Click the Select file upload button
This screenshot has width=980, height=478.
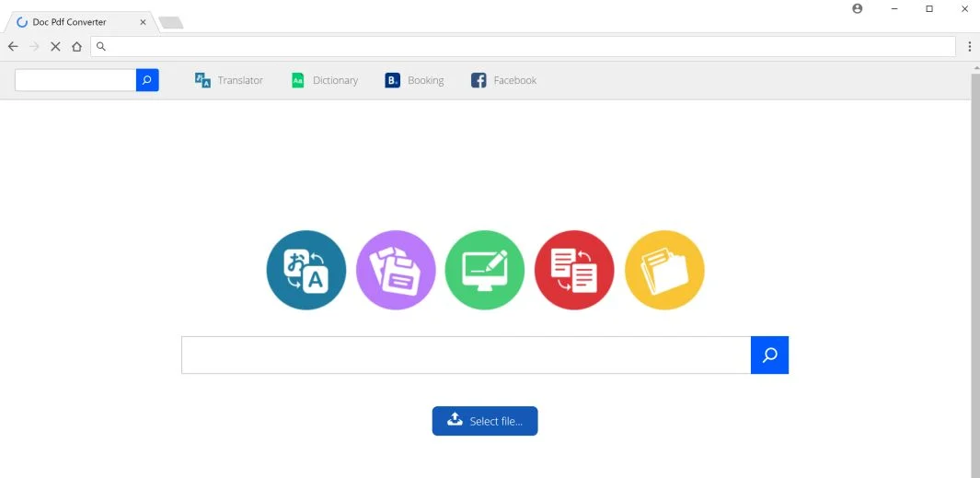click(485, 421)
